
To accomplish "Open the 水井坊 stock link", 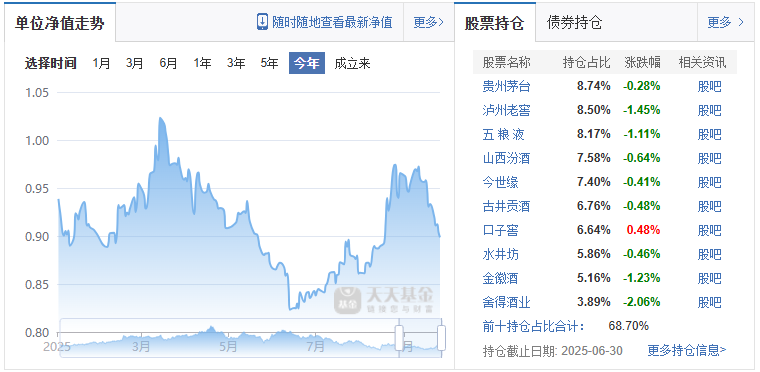I will click(501, 254).
